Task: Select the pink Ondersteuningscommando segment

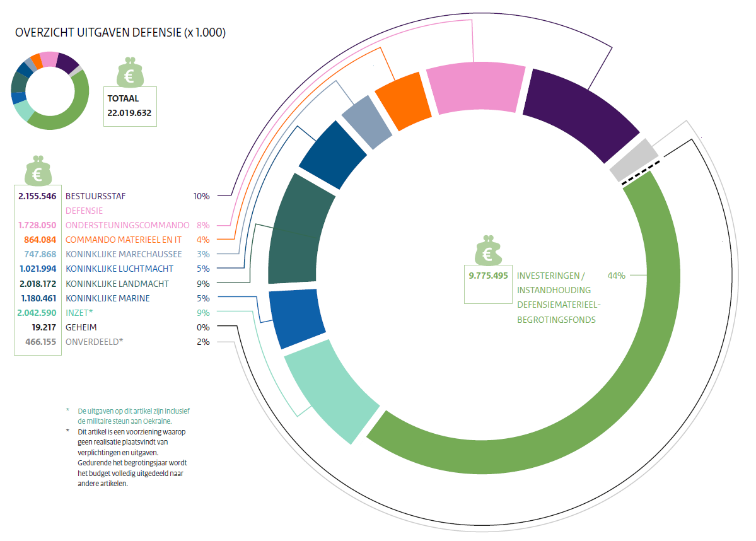Action: pos(476,87)
